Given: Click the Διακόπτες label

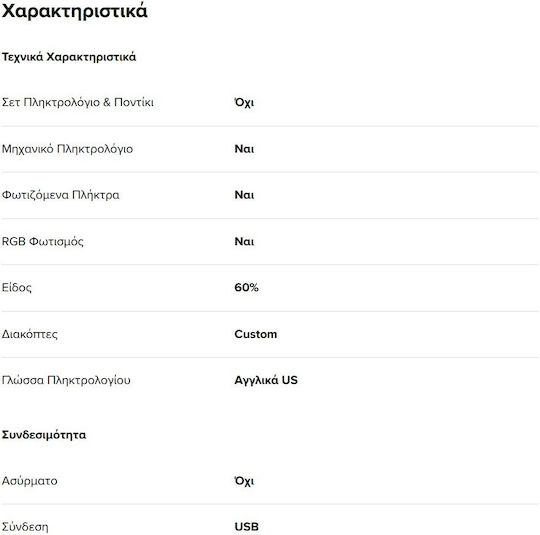Looking at the screenshot, I should pos(30,334).
